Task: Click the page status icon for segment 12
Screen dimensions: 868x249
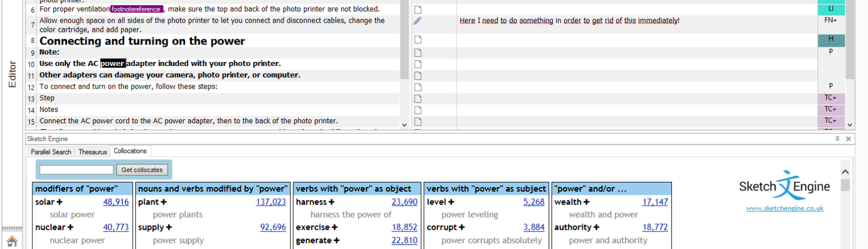Action: click(417, 86)
